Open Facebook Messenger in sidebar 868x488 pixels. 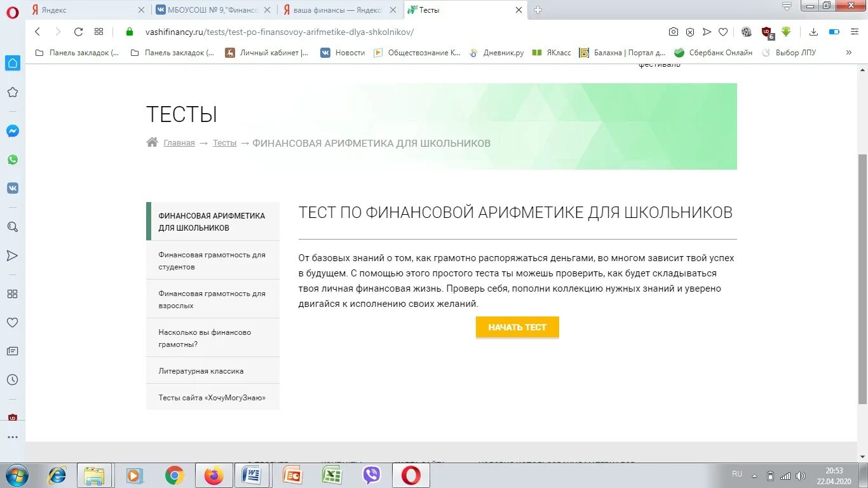(12, 131)
